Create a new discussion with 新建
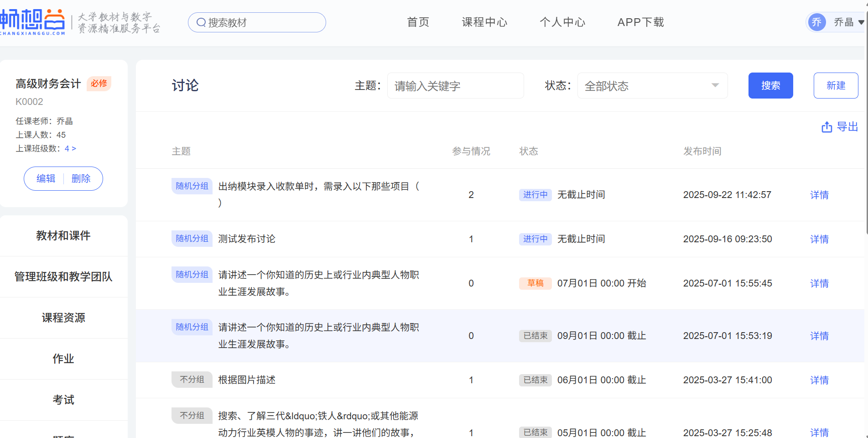Screen dimensions: 868x438 point(836,86)
